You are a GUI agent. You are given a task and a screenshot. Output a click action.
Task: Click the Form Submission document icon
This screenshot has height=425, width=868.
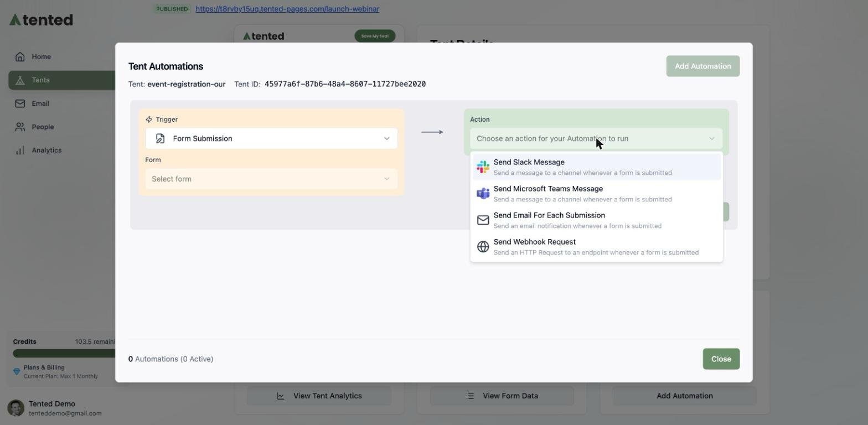pyautogui.click(x=160, y=138)
